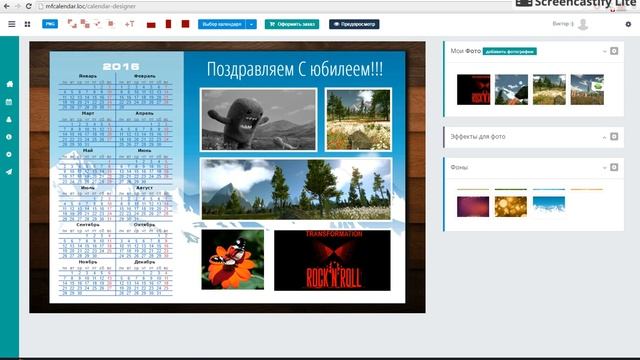This screenshot has height=360, width=640.
Task: Open settings gear in top right
Action: click(x=628, y=24)
